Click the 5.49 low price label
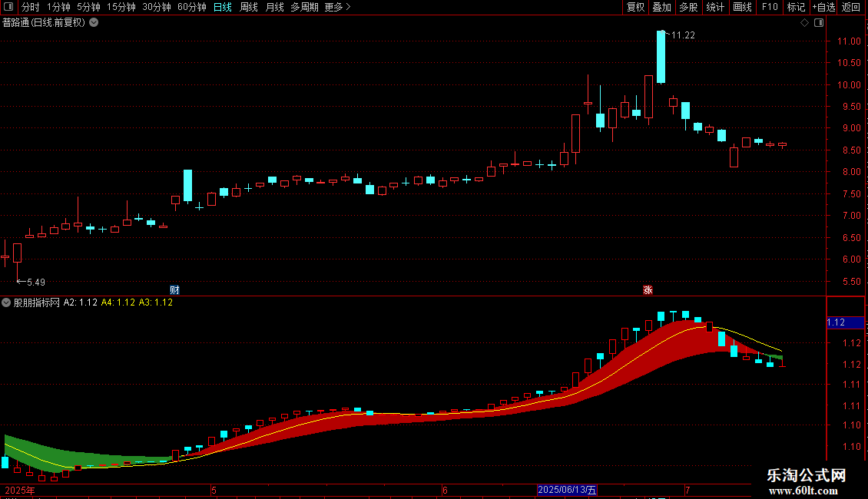The image size is (868, 499). [36, 283]
